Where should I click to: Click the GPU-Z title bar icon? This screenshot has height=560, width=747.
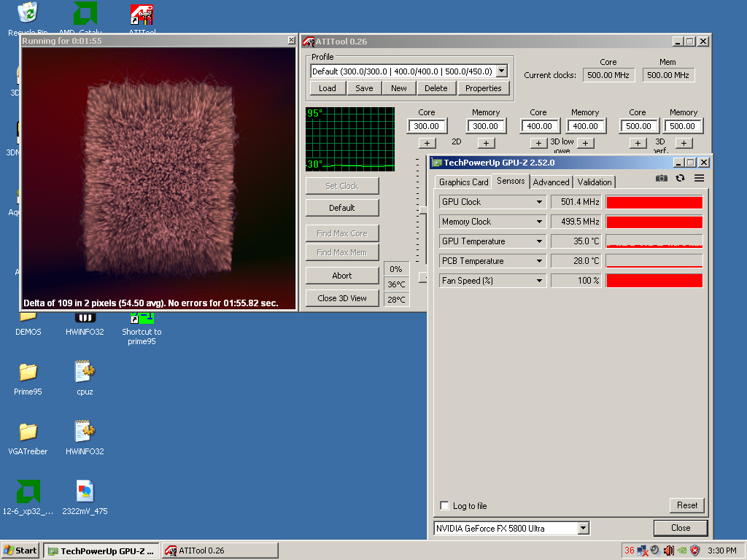click(437, 163)
